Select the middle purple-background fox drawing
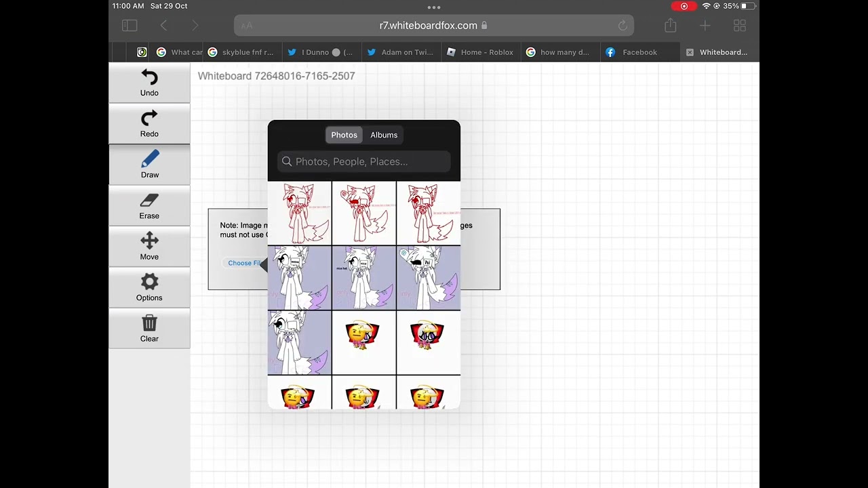This screenshot has width=868, height=488. click(x=364, y=278)
